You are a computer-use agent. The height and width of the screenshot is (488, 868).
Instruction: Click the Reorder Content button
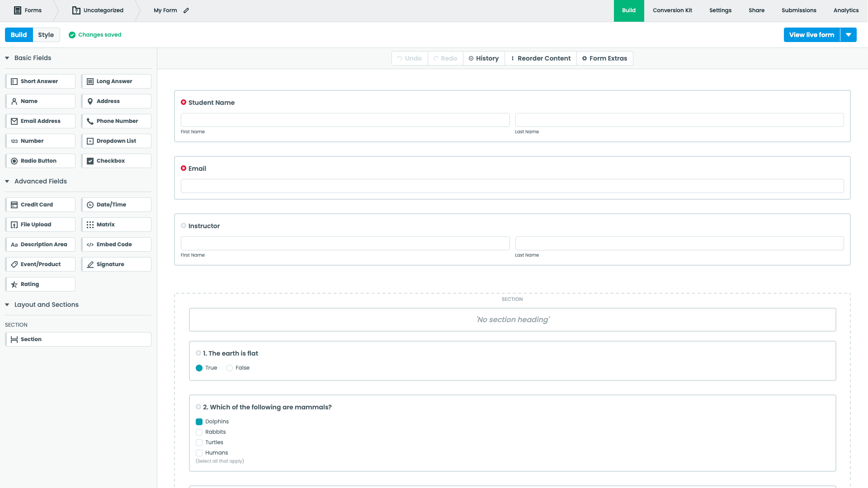(541, 58)
